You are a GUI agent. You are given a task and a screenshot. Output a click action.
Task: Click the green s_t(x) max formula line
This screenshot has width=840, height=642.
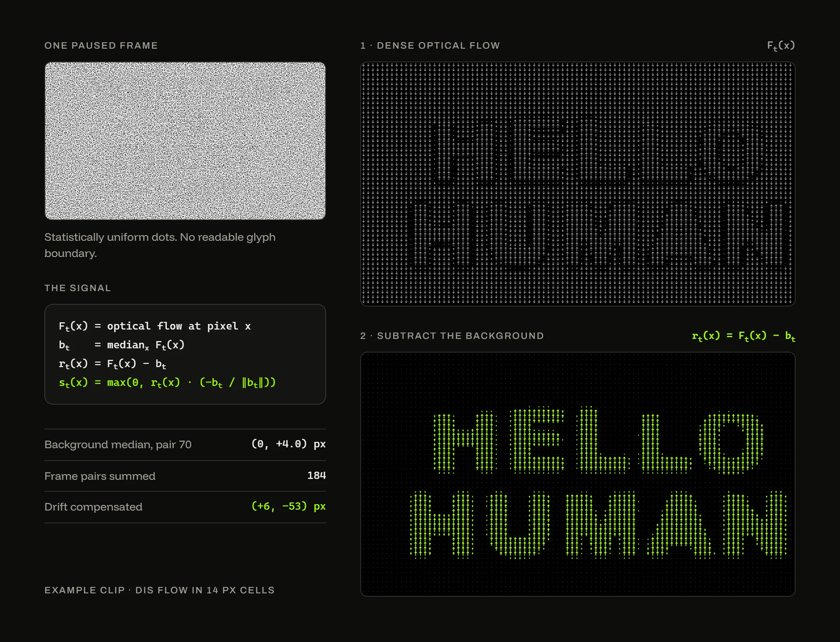(167, 383)
